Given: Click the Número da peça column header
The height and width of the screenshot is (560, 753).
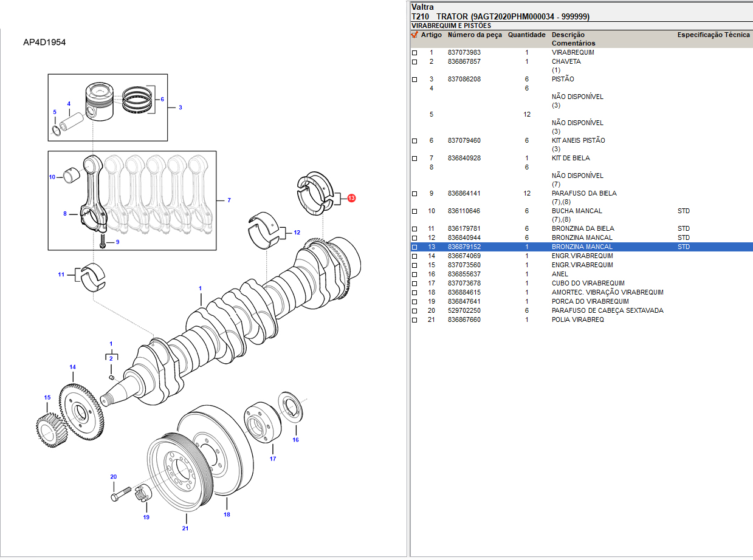Looking at the screenshot, I should pos(475,35).
